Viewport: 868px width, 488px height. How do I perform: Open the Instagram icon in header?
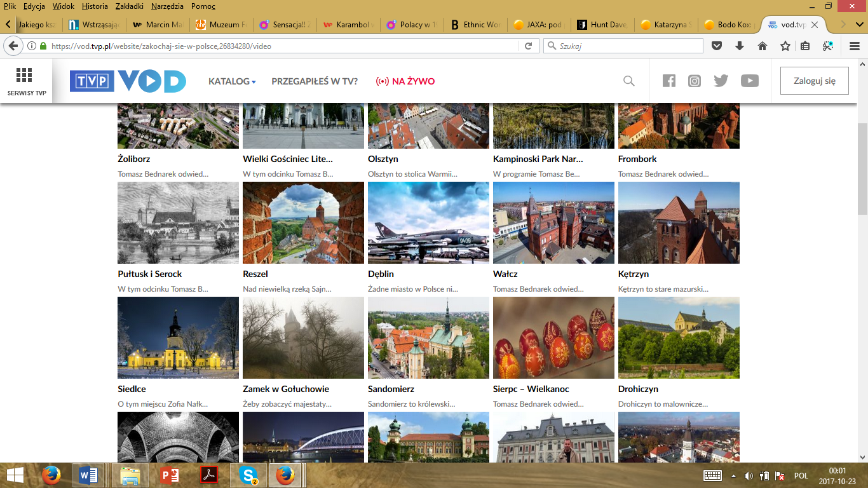pyautogui.click(x=695, y=81)
